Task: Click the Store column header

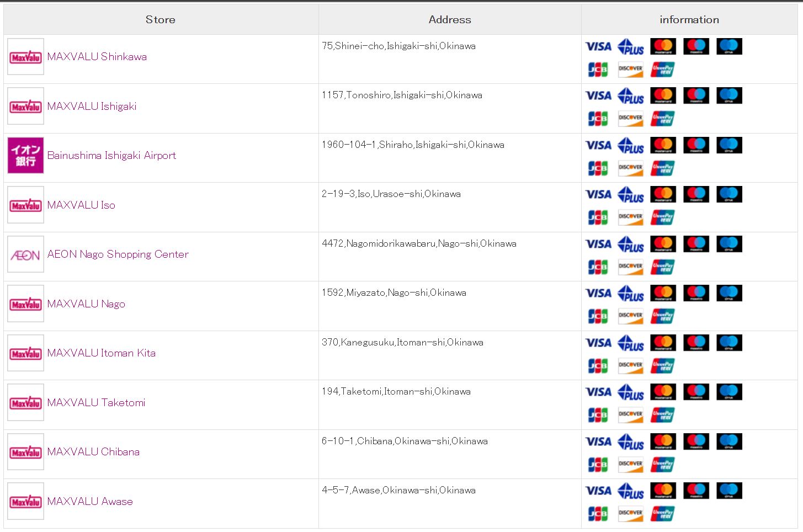Action: 161,19
